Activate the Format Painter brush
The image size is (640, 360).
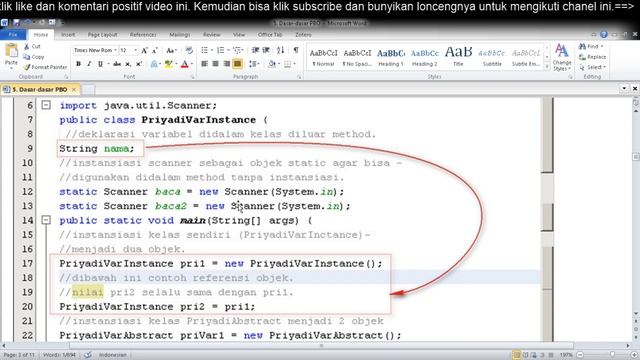(45, 67)
